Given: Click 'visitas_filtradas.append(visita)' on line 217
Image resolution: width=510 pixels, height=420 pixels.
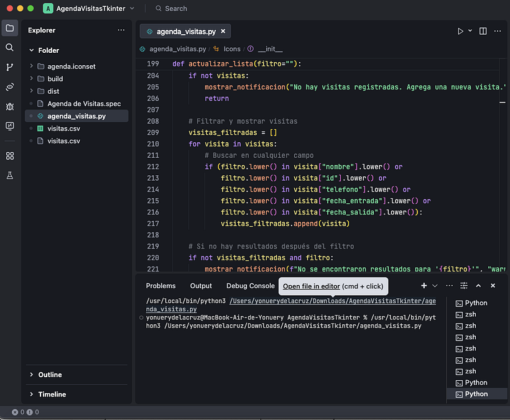Looking at the screenshot, I should click(285, 224).
